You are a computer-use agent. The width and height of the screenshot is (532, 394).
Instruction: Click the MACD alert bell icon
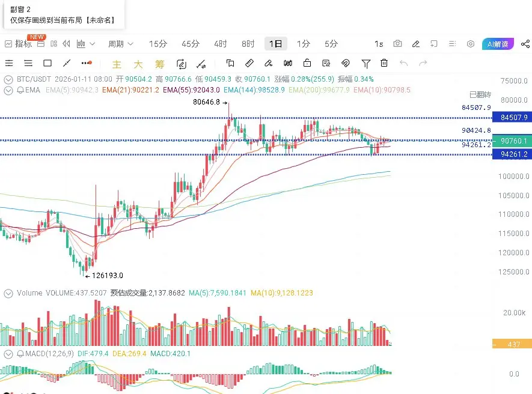point(20,354)
